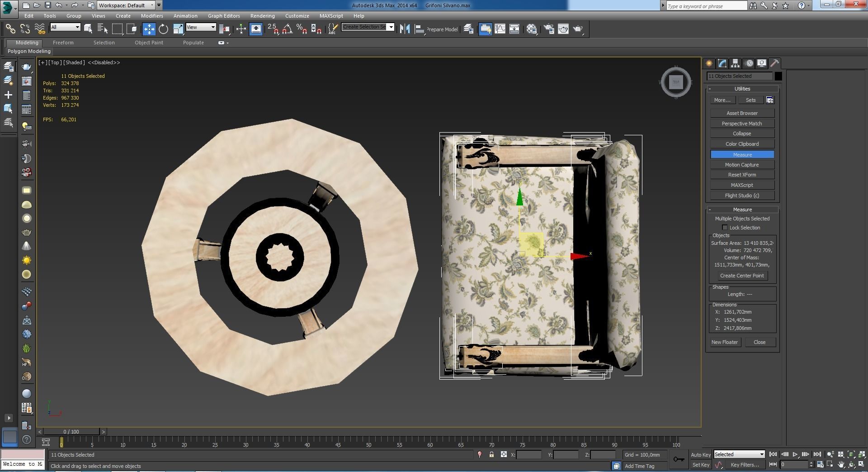This screenshot has height=472, width=868.
Task: Open the Motion command panel tab
Action: click(749, 63)
